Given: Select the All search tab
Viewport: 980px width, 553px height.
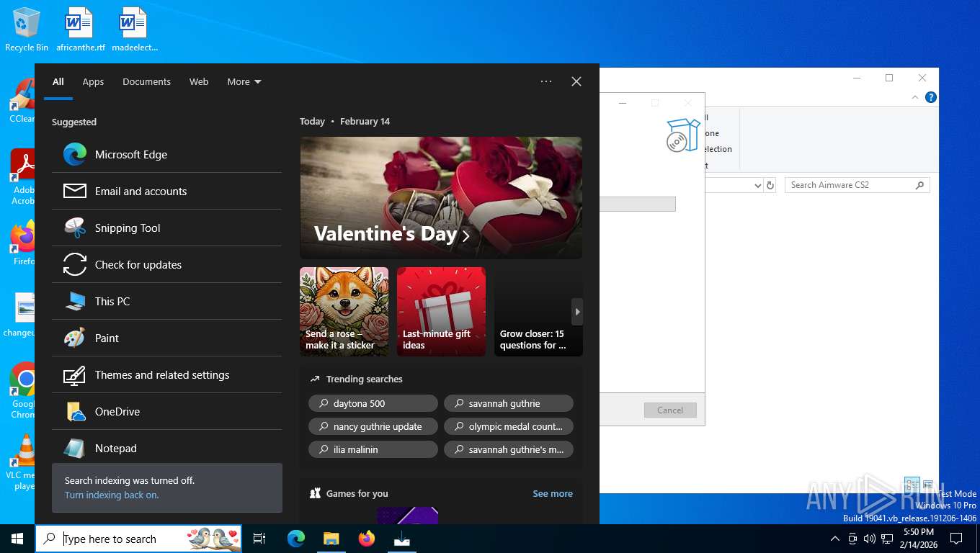Looking at the screenshot, I should click(58, 81).
